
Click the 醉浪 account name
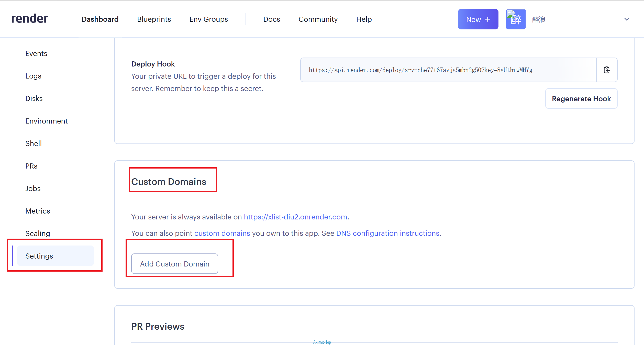point(539,19)
